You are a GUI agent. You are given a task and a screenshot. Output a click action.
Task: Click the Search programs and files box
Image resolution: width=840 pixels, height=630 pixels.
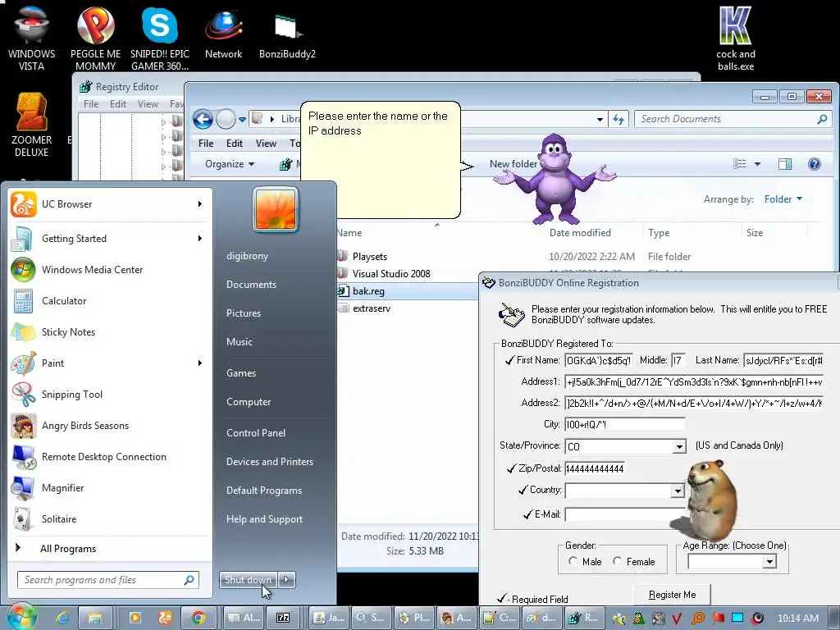click(108, 580)
